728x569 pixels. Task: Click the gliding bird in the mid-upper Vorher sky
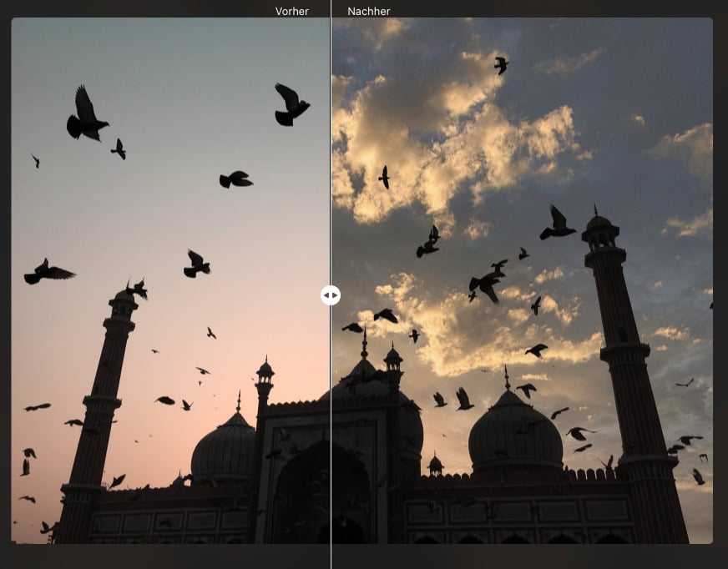235,179
